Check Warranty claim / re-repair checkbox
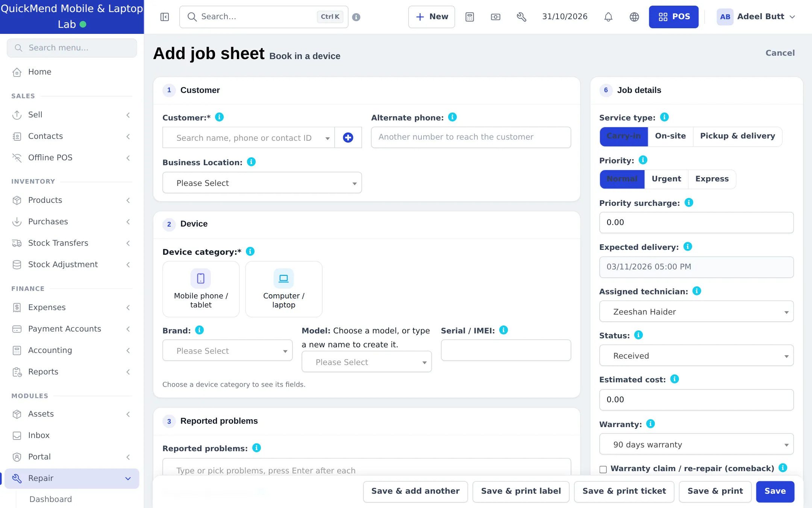812x508 pixels. point(603,469)
